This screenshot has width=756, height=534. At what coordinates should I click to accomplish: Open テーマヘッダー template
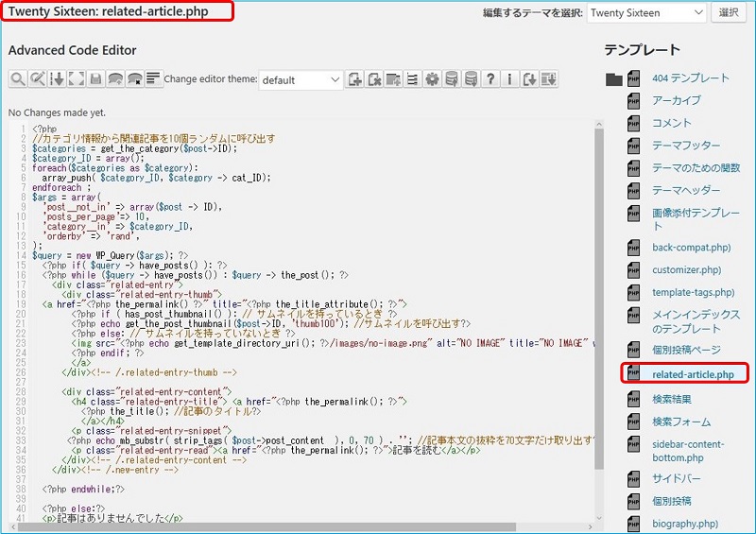[x=686, y=190]
